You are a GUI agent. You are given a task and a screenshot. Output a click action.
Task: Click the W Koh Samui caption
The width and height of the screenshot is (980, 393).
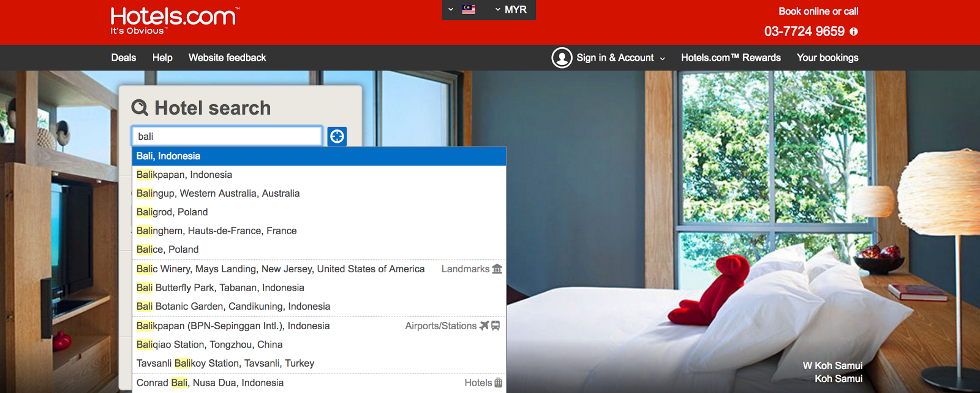[832, 365]
